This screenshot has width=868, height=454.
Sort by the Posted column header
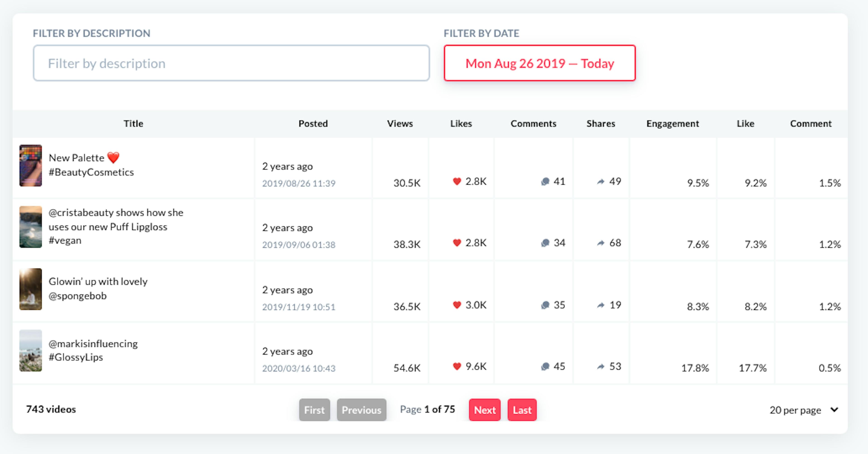click(x=313, y=124)
